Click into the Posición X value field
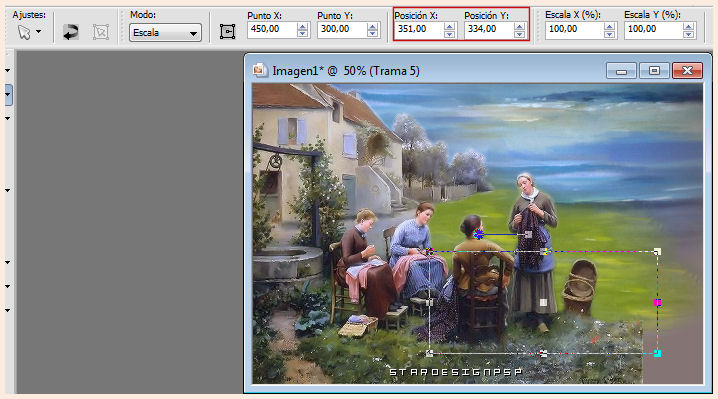The height and width of the screenshot is (399, 718). click(x=419, y=29)
